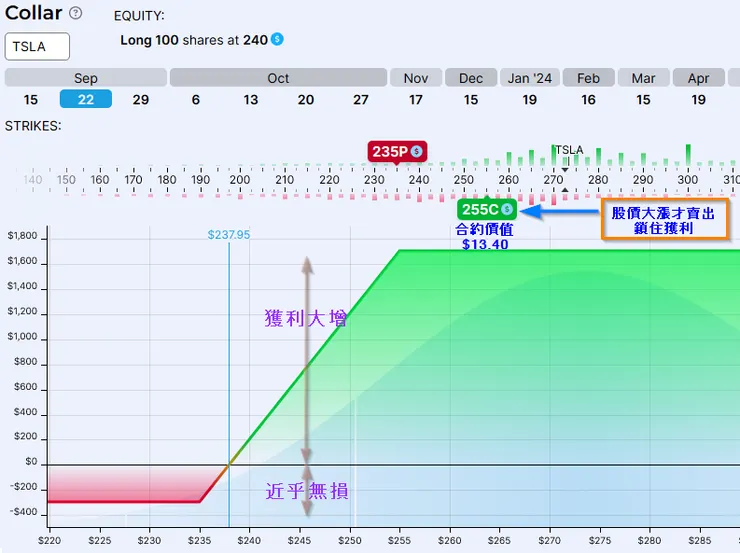Click the TSLA current price marker

tap(569, 150)
